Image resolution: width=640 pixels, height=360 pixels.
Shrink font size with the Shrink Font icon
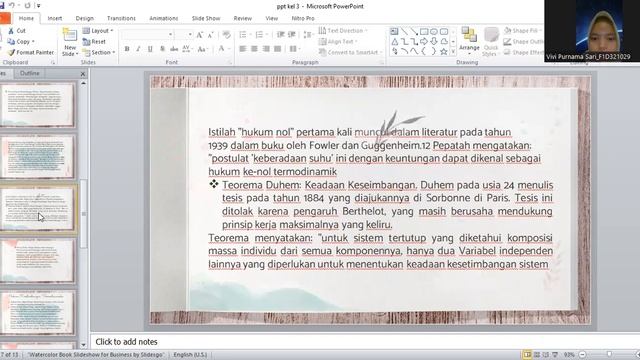(211, 35)
